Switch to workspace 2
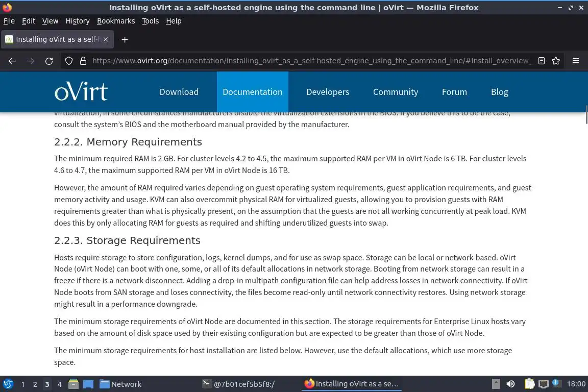The width and height of the screenshot is (588, 392). pos(35,384)
